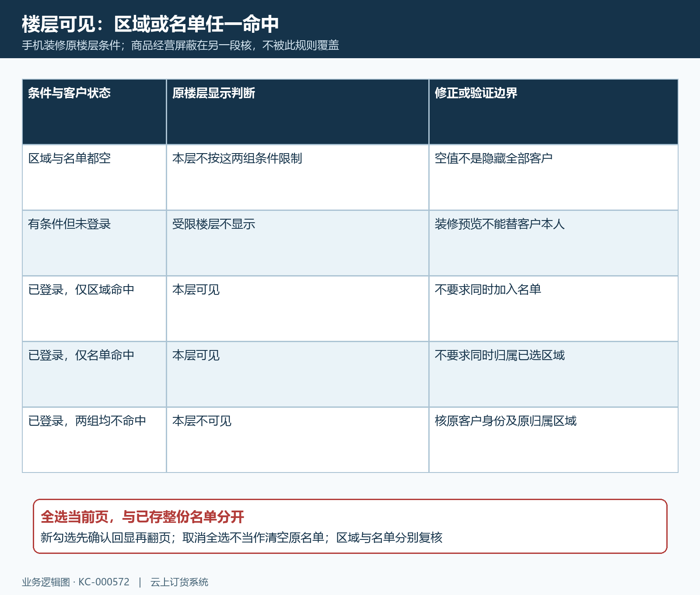Click the cell 装修预览不能替客户本人

(553, 243)
